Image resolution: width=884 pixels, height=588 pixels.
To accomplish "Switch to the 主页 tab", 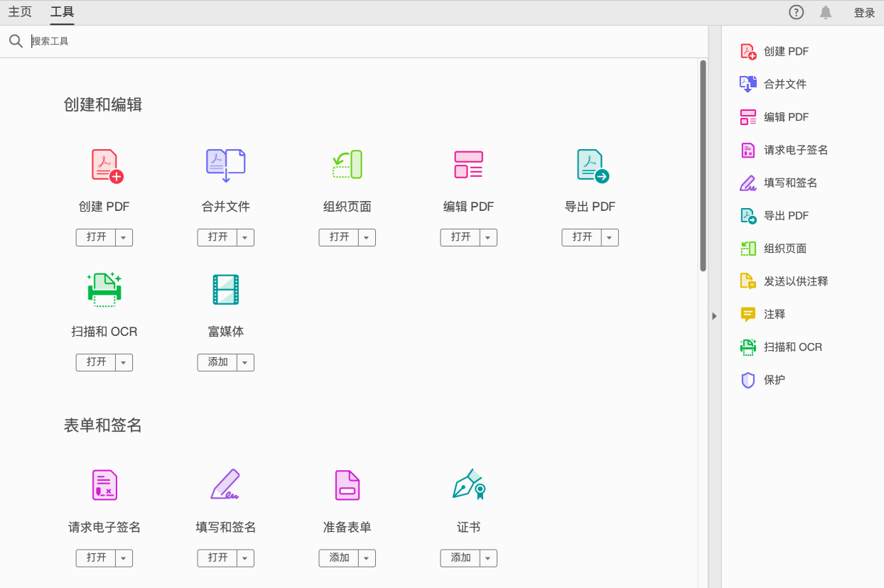I will tap(20, 12).
